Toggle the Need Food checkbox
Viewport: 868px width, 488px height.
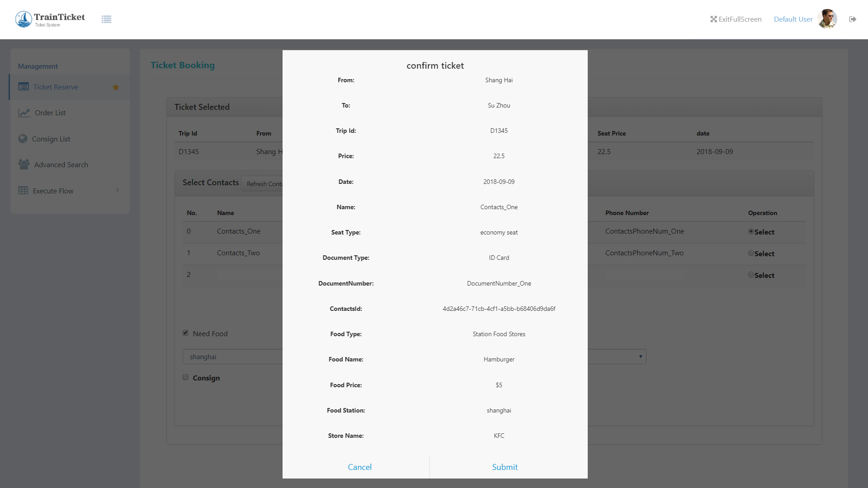[x=185, y=333]
